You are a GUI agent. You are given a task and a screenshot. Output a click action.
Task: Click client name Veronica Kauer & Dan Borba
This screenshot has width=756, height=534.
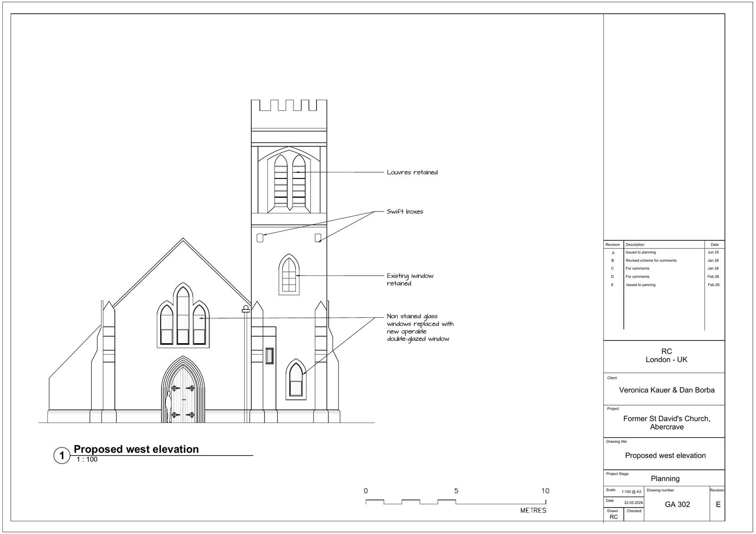(x=667, y=390)
